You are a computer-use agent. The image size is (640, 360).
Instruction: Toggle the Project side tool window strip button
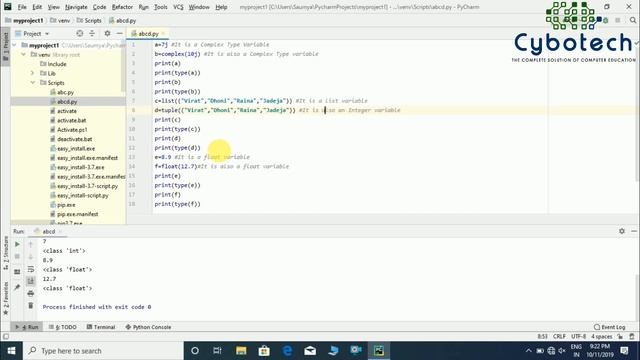click(x=5, y=46)
